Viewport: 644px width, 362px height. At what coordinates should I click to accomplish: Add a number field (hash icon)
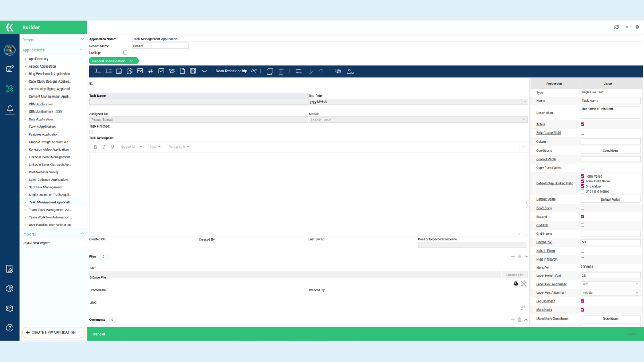click(151, 71)
